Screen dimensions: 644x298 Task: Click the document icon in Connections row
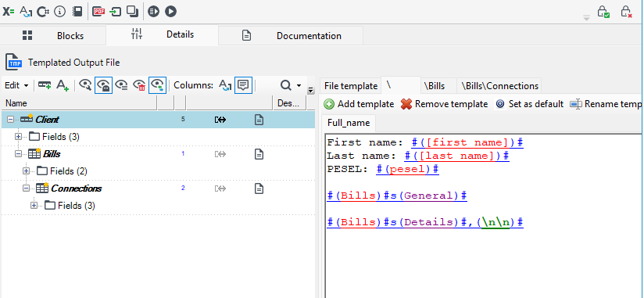(259, 188)
